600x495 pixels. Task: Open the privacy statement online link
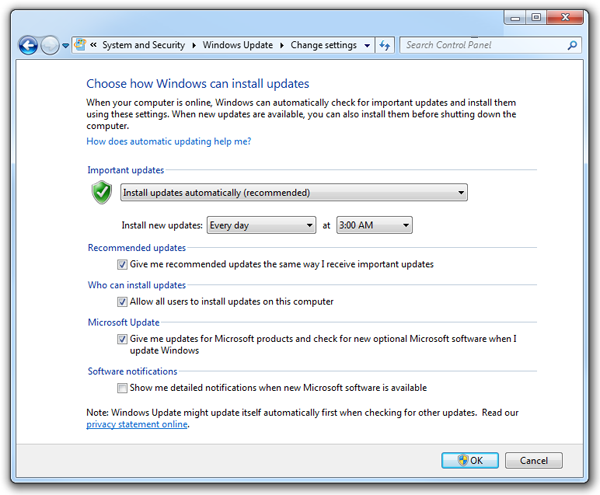click(x=137, y=424)
